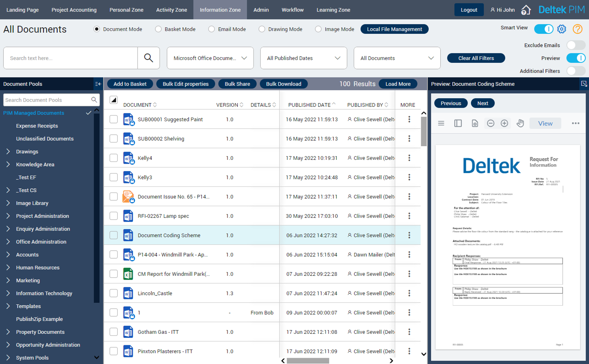Image resolution: width=589 pixels, height=364 pixels.
Task: Open More options for Lincoln_Castle row
Action: click(x=409, y=293)
